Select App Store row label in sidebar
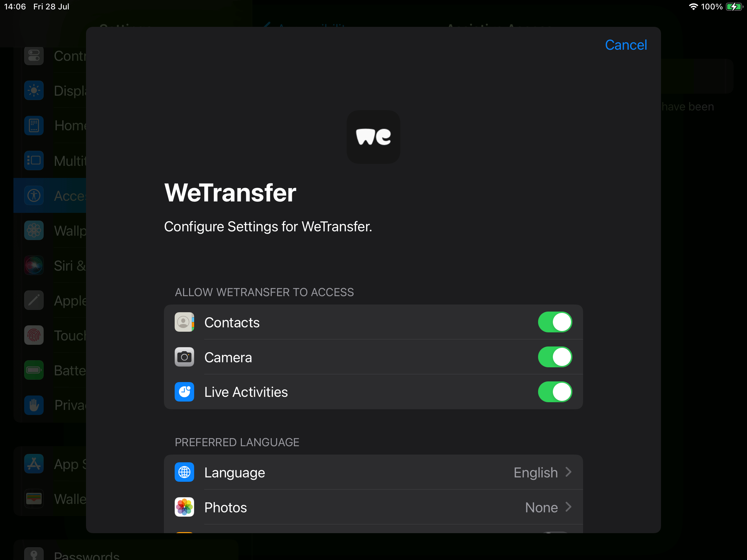Viewport: 747px width, 560px height. 70,465
